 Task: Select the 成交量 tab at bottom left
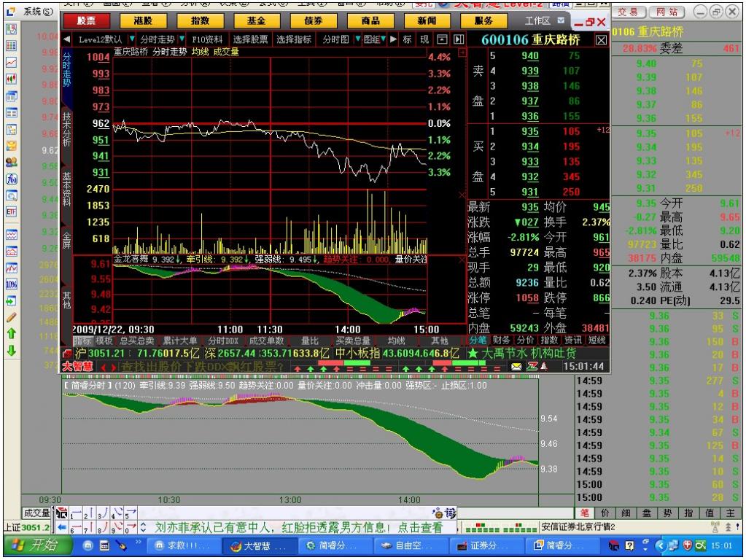click(36, 513)
